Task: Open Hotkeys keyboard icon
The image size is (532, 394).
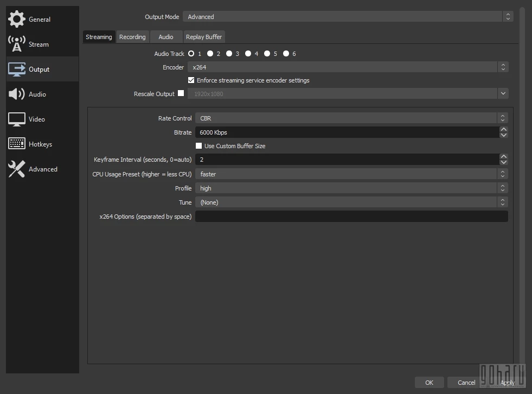Action: coord(17,144)
